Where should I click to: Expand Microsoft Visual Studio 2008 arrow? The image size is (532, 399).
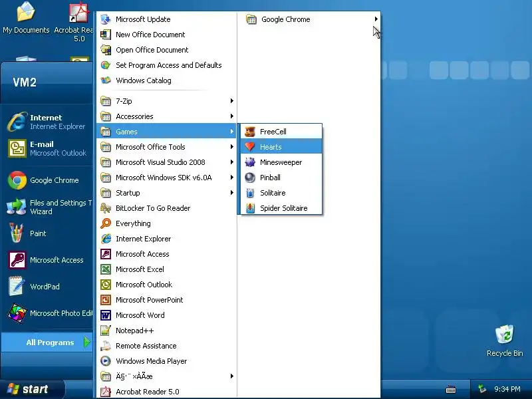tap(231, 162)
